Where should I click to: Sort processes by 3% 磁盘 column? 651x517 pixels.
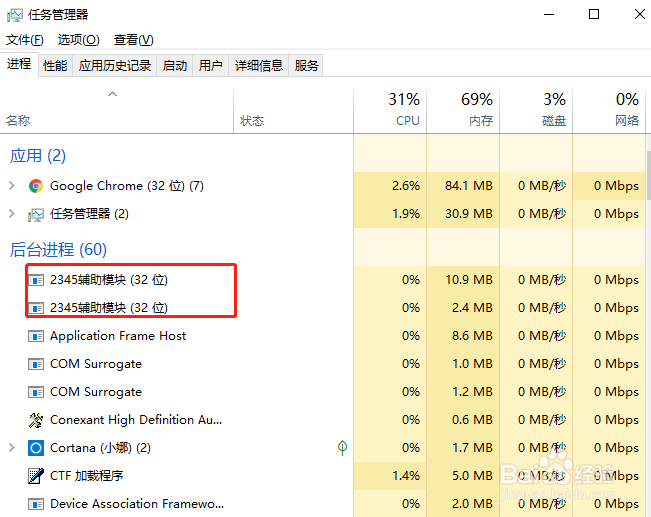pos(536,112)
